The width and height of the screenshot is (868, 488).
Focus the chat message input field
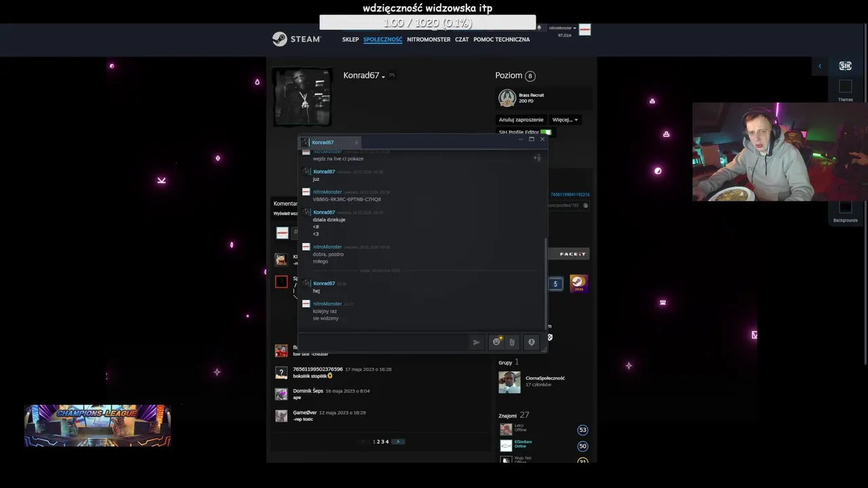coord(384,342)
